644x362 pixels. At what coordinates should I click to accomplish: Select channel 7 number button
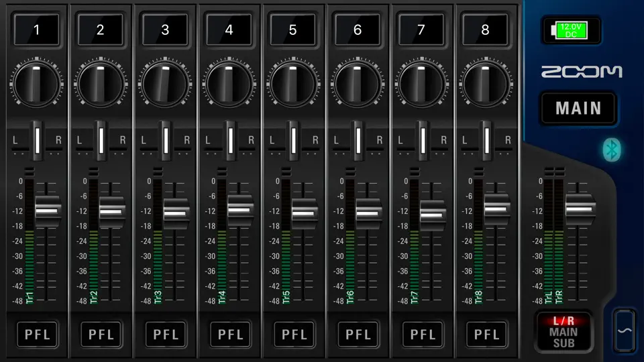tap(421, 29)
